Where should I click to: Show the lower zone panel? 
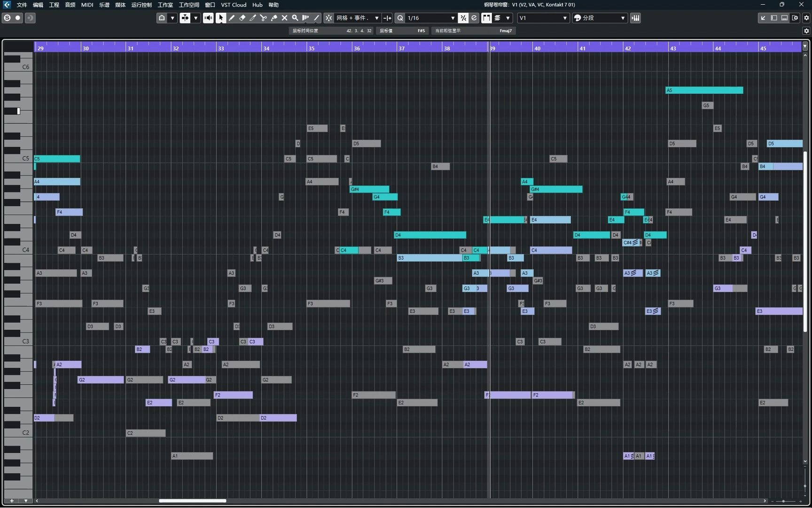[784, 18]
